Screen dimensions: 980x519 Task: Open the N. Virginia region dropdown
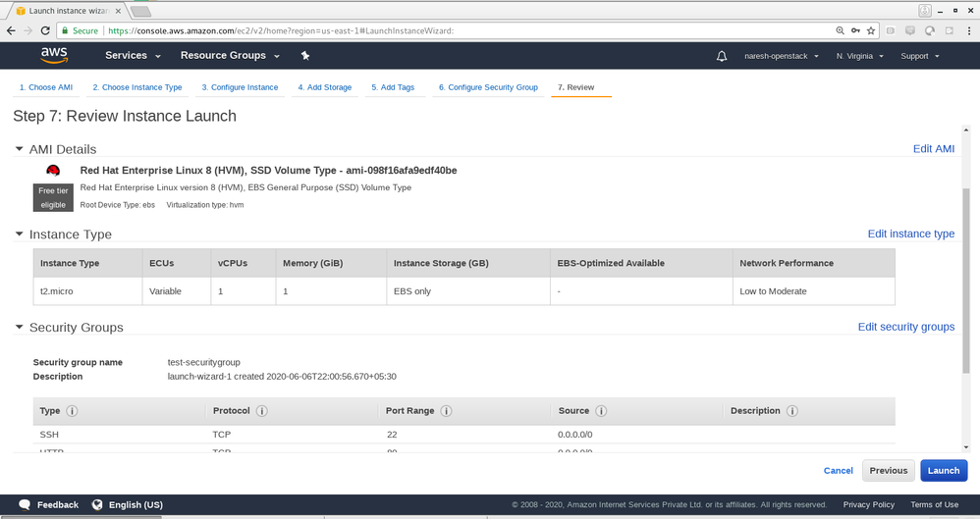point(859,56)
